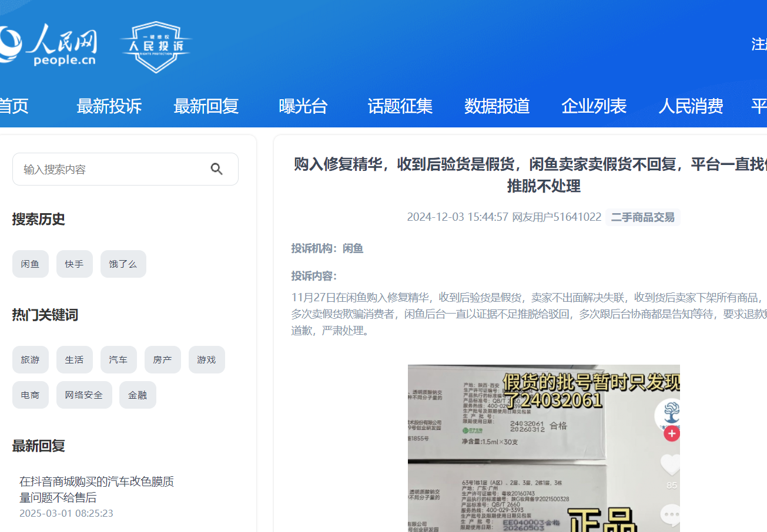
Task: Type in the 输入搜索内容 search field
Action: click(112, 169)
